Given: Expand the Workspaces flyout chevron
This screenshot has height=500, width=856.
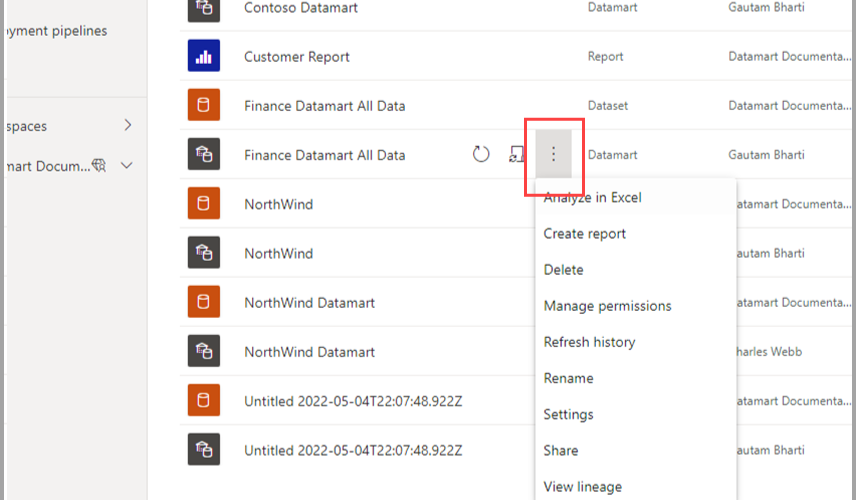Looking at the screenshot, I should pyautogui.click(x=128, y=126).
